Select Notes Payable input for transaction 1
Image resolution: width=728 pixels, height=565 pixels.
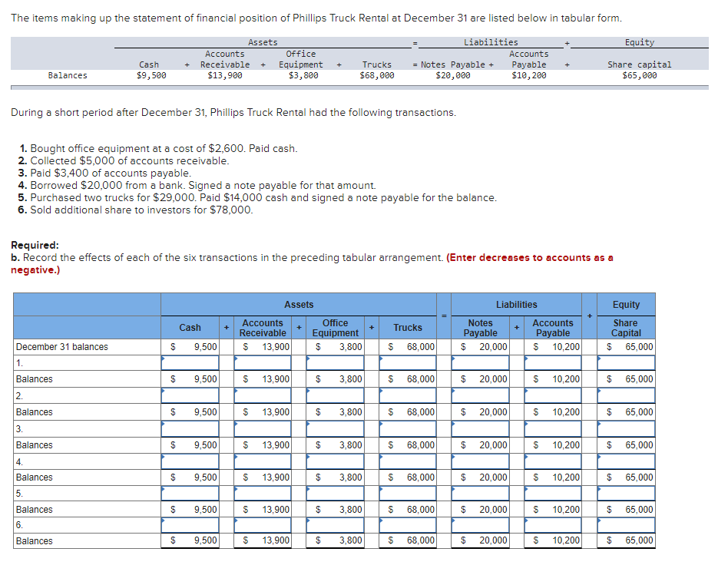480,362
